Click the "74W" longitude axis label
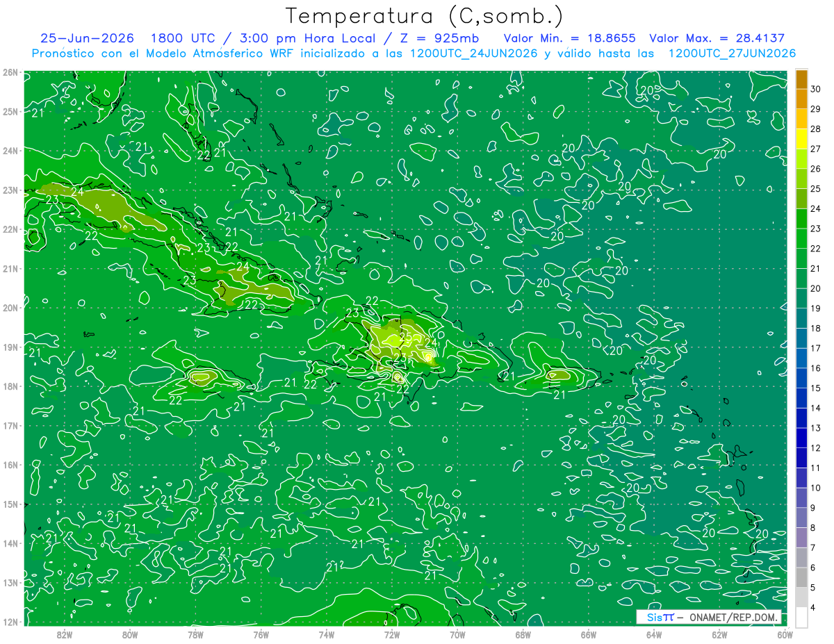The image size is (834, 644). (x=326, y=635)
